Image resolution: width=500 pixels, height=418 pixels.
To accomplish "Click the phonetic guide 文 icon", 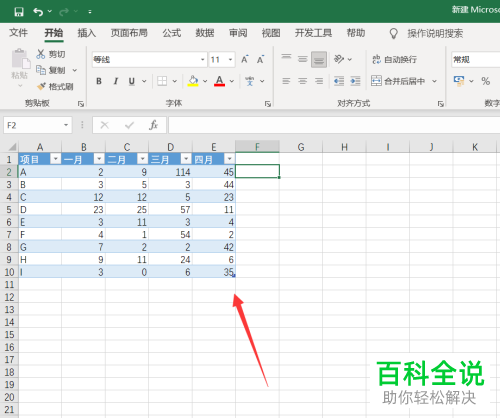I will (x=250, y=81).
